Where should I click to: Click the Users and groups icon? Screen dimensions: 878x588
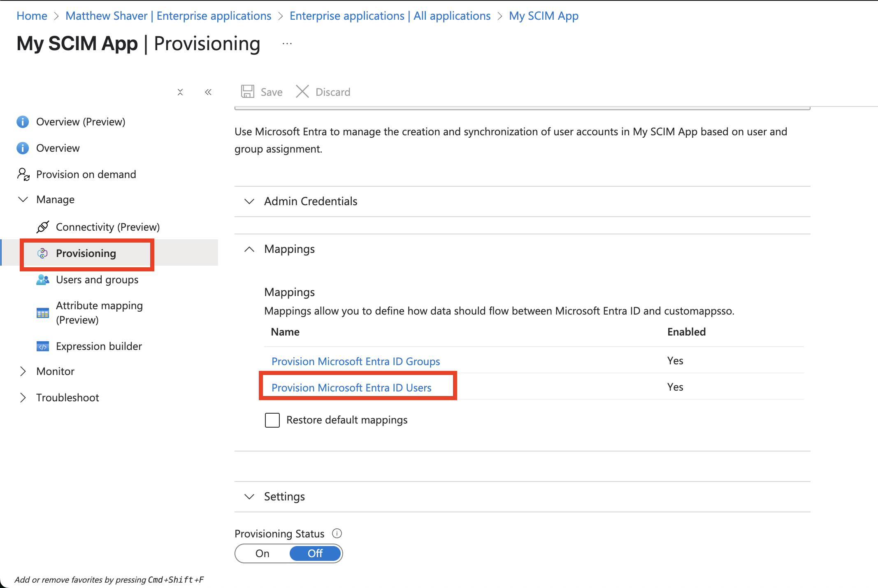(43, 280)
